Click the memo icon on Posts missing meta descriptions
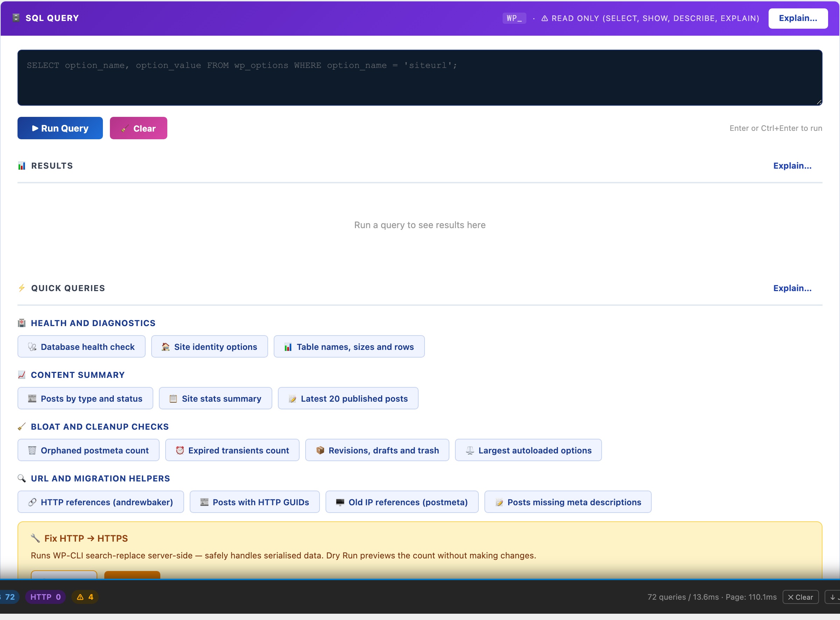 tap(499, 502)
